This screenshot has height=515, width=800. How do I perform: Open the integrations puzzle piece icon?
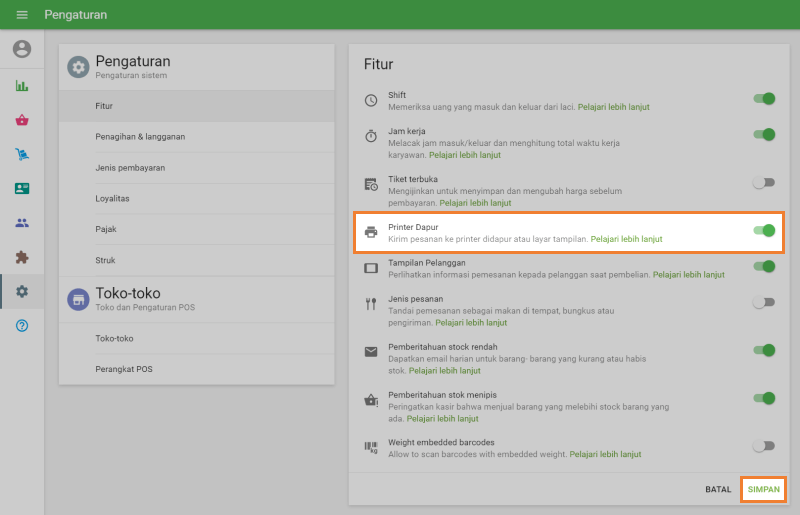coord(22,257)
